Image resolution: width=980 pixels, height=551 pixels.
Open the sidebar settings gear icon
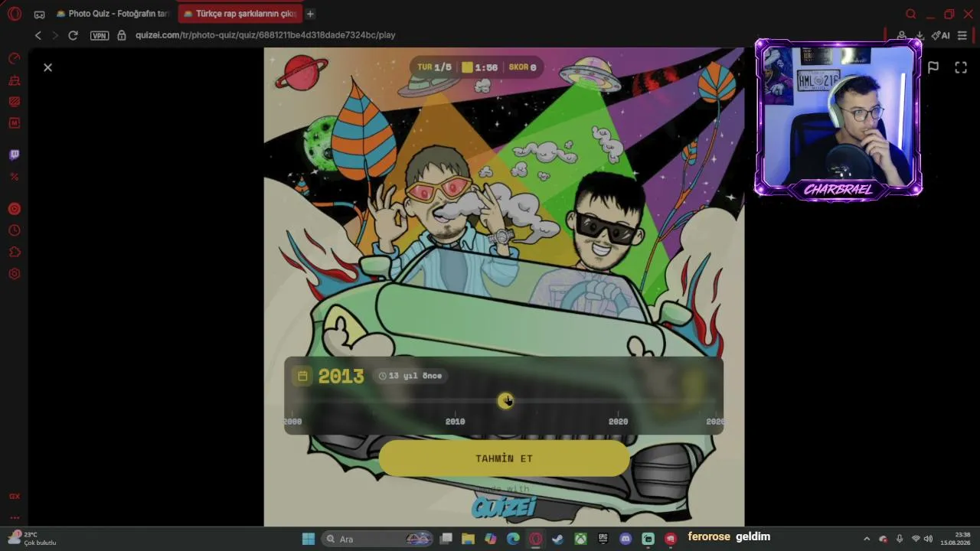[14, 274]
